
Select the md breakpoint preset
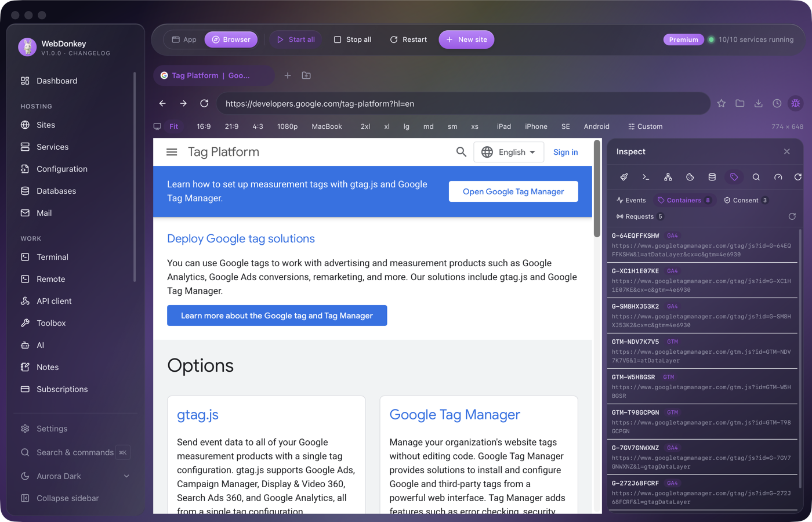pyautogui.click(x=429, y=126)
